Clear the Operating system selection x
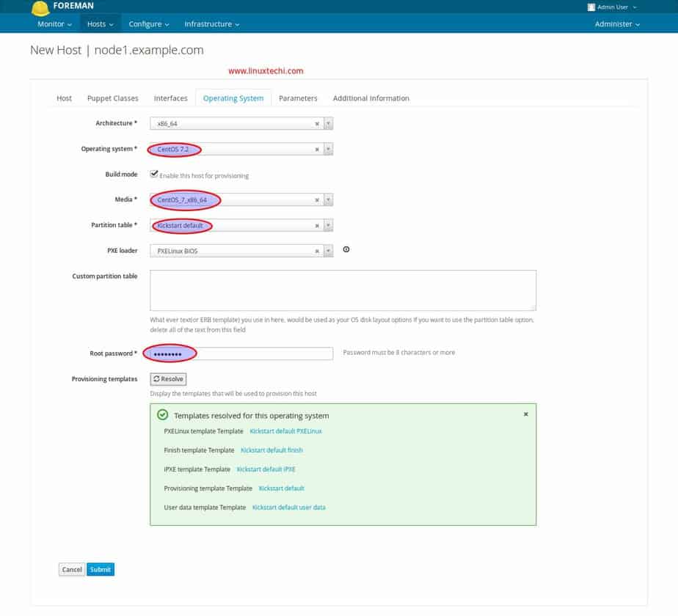 tap(317, 150)
